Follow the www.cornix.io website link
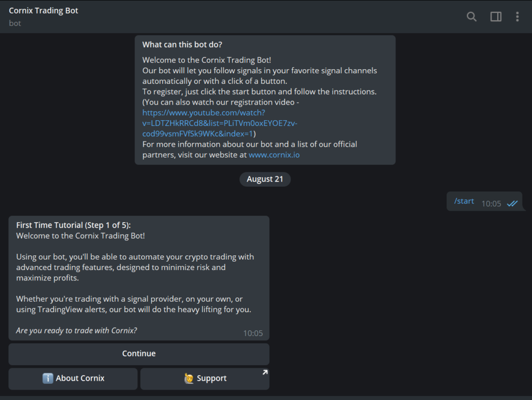Image resolution: width=532 pixels, height=400 pixels. point(274,154)
